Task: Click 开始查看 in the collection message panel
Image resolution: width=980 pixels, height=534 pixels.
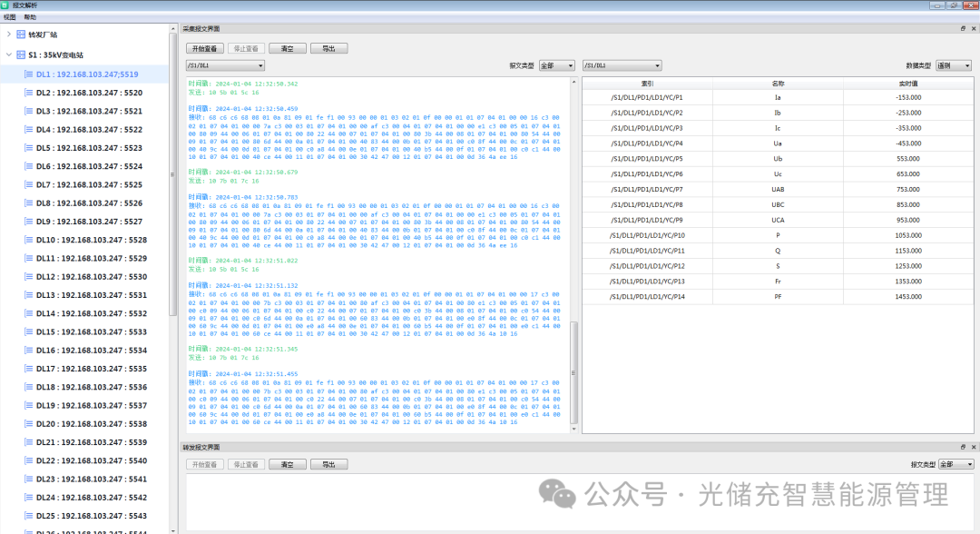Action: click(203, 48)
